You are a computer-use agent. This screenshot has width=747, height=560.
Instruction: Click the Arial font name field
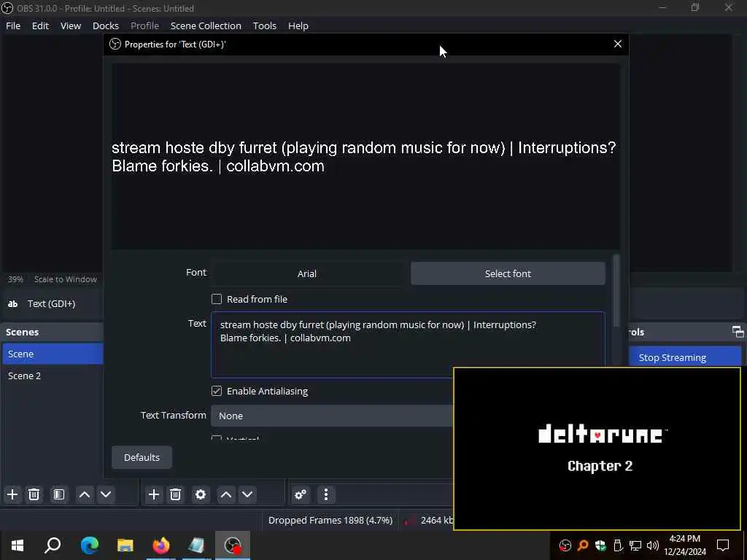pyautogui.click(x=307, y=273)
